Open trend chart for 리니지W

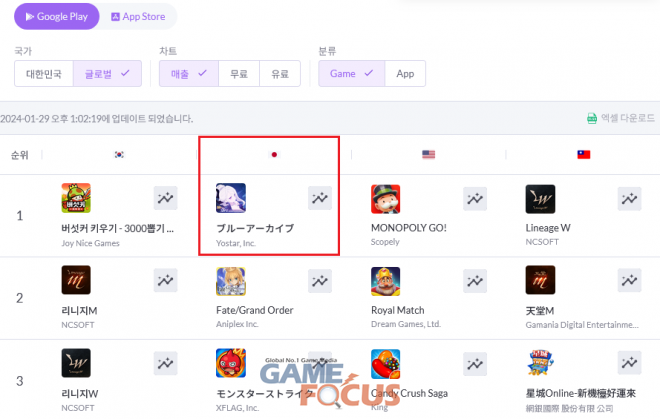[x=165, y=363]
